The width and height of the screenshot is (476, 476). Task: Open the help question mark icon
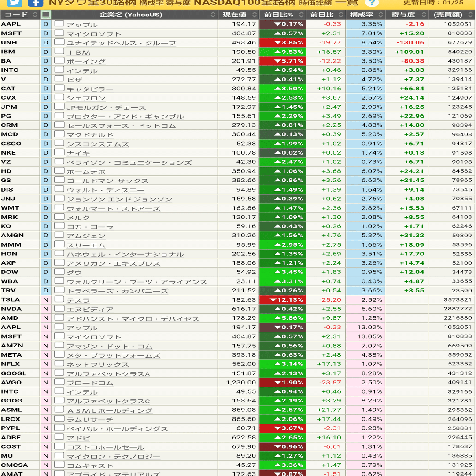(x=372, y=3)
